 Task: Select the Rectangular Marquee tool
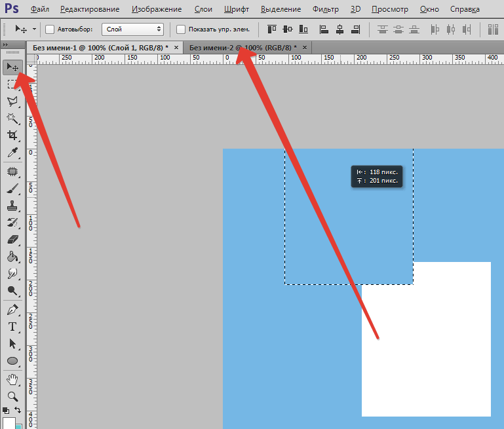click(12, 84)
